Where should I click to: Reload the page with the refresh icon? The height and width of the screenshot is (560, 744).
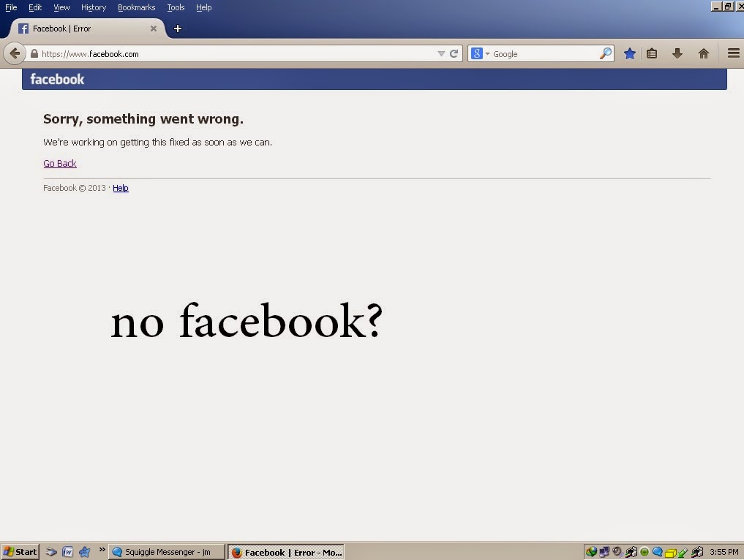pyautogui.click(x=454, y=53)
